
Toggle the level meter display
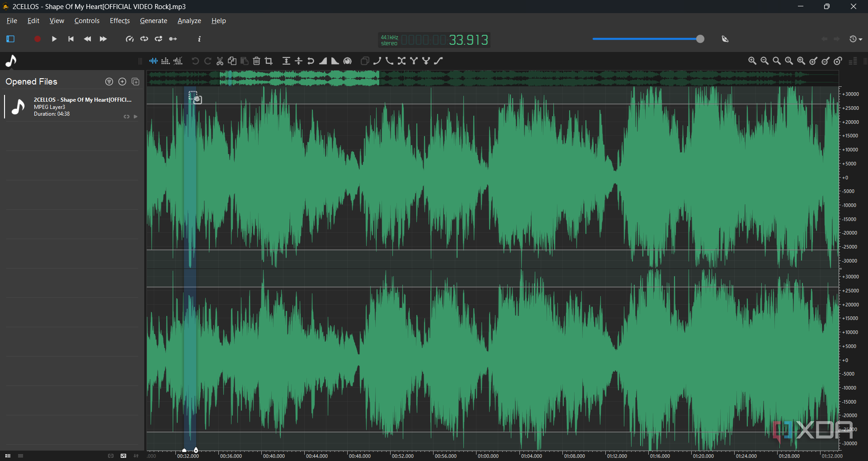[853, 61]
